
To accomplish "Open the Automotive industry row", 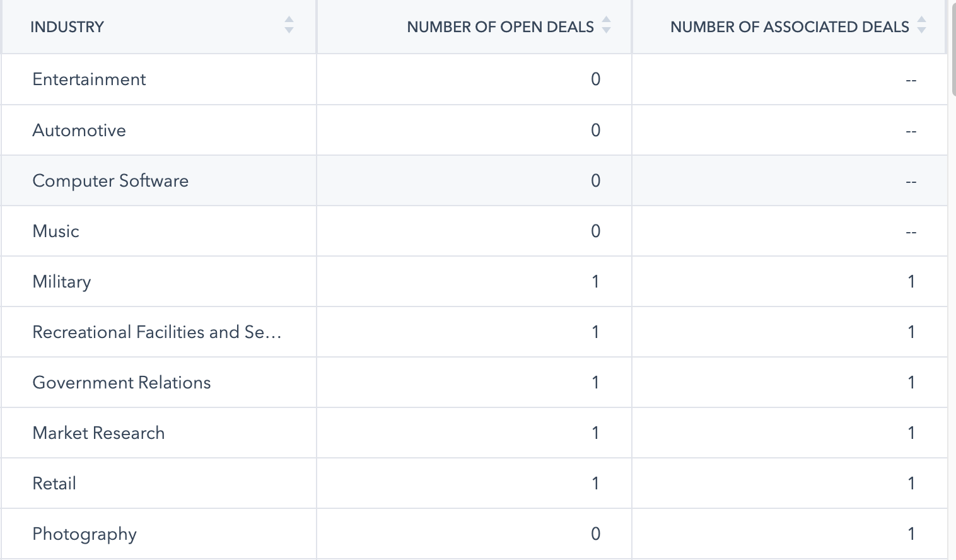I will 79,130.
